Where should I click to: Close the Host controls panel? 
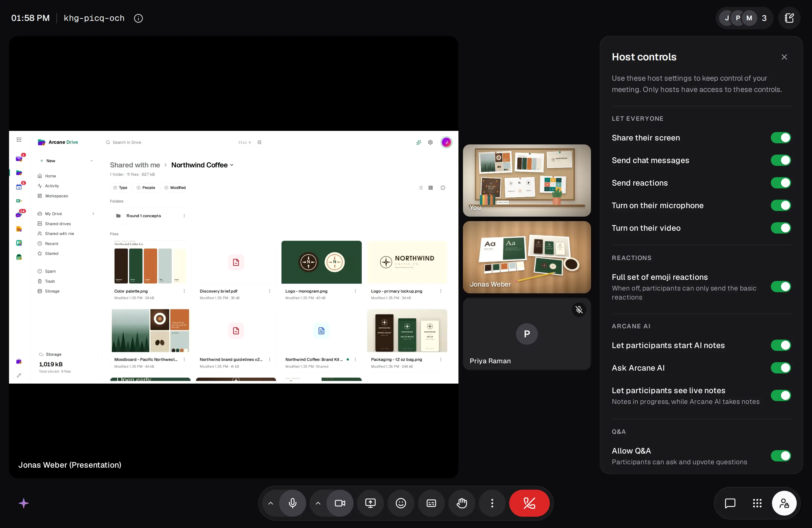pyautogui.click(x=784, y=57)
